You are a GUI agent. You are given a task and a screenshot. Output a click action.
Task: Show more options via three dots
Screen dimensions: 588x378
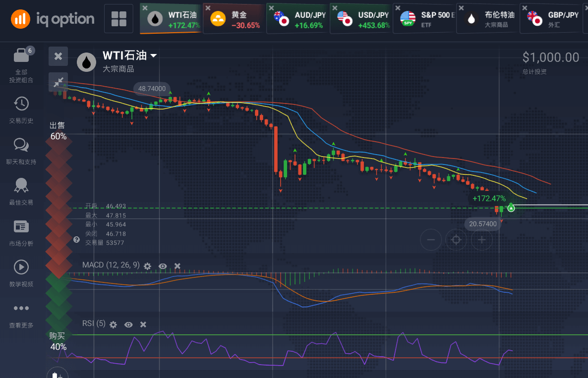point(21,308)
